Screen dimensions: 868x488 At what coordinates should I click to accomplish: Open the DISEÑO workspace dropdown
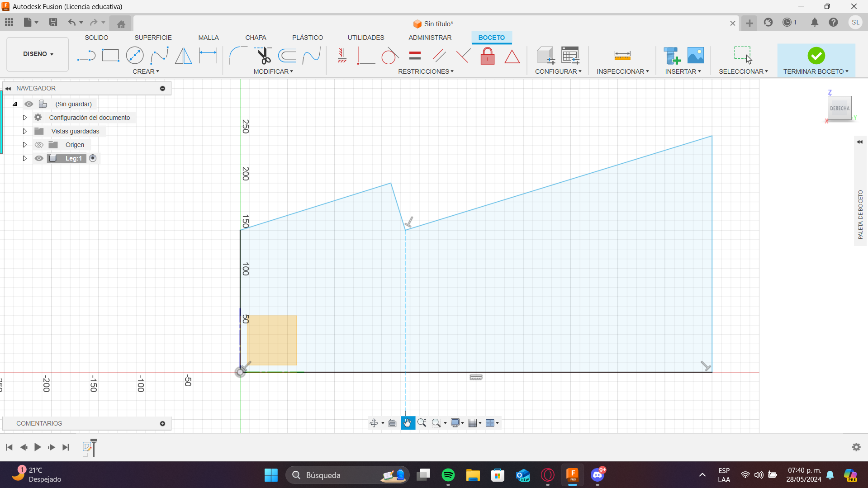coord(38,54)
